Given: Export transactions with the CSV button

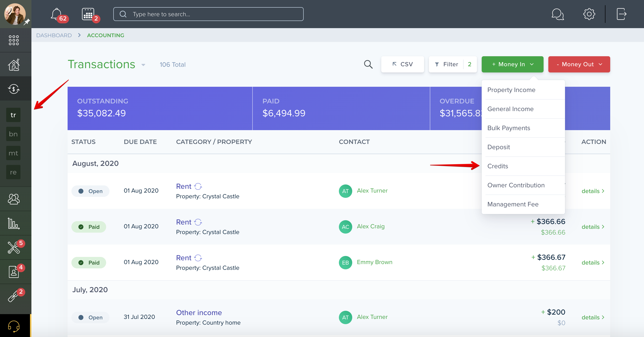Looking at the screenshot, I should point(402,64).
